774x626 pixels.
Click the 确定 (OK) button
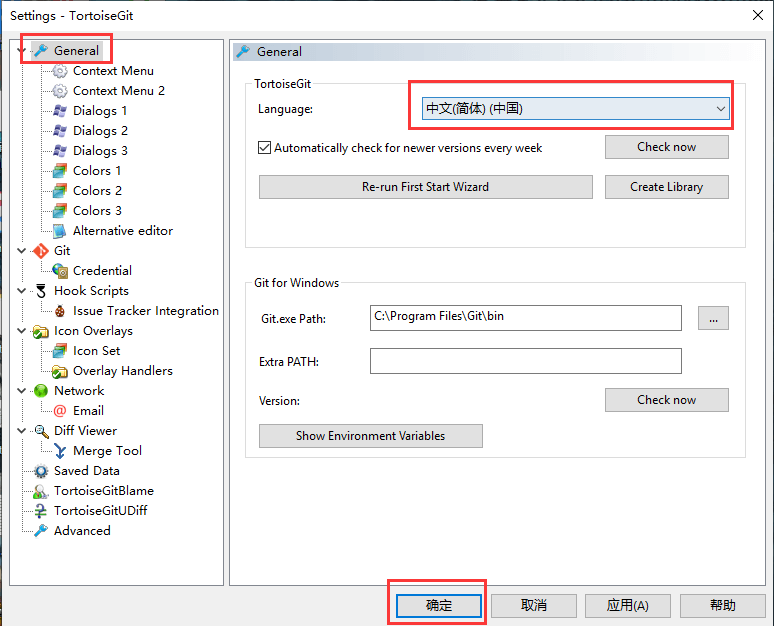(438, 605)
